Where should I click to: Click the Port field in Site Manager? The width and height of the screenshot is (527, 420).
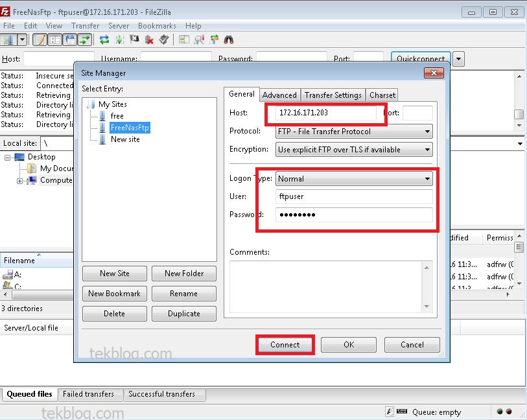417,113
